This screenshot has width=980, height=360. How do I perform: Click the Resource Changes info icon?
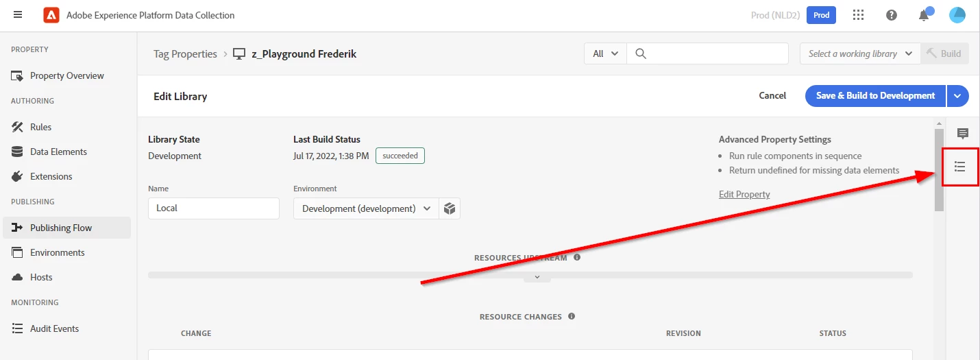[572, 317]
